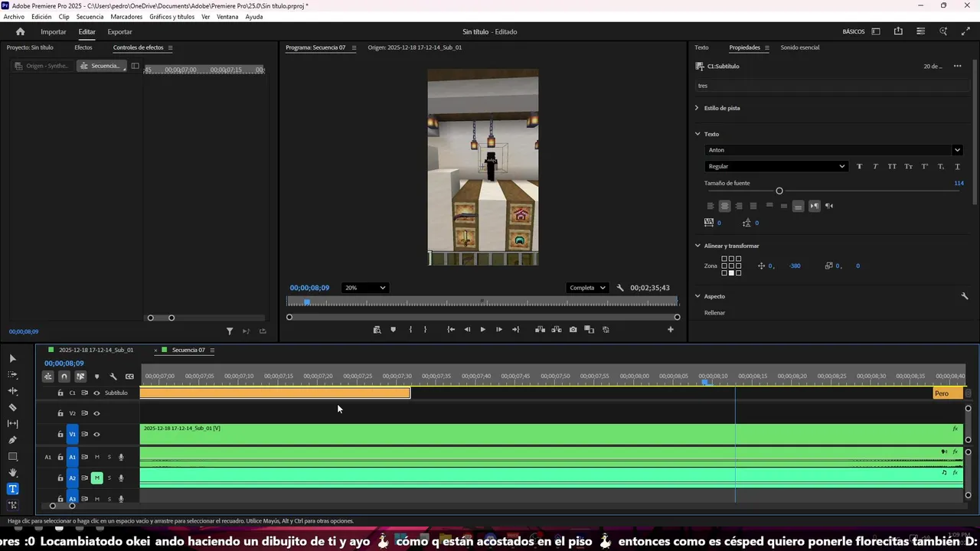Viewport: 980px width, 551px height.
Task: Go to the Exportar workspace
Action: pyautogui.click(x=119, y=31)
